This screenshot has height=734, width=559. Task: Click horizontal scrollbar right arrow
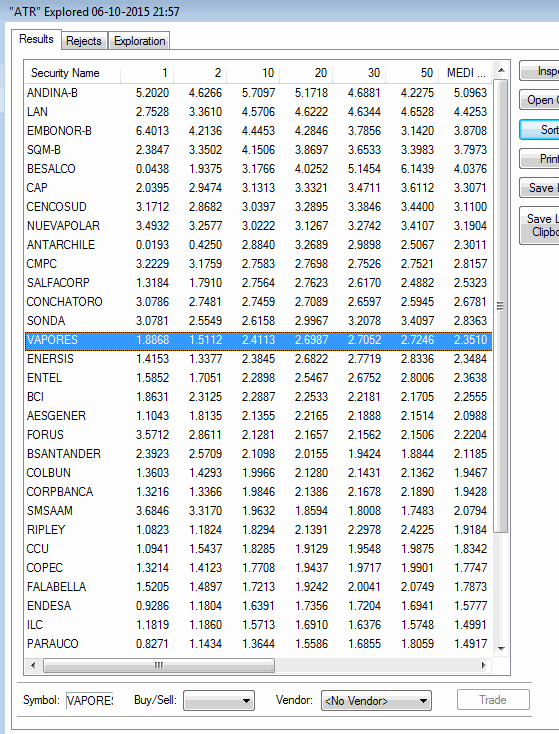coord(484,665)
